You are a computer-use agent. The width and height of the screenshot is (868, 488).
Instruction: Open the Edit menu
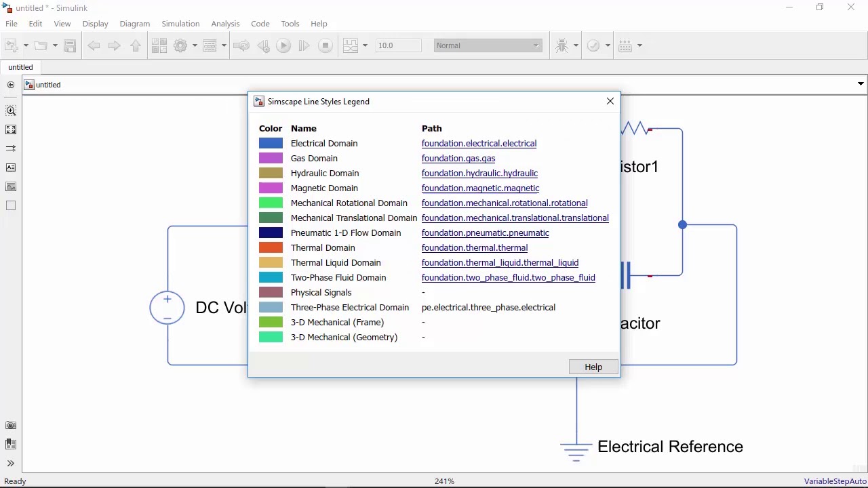click(x=35, y=24)
